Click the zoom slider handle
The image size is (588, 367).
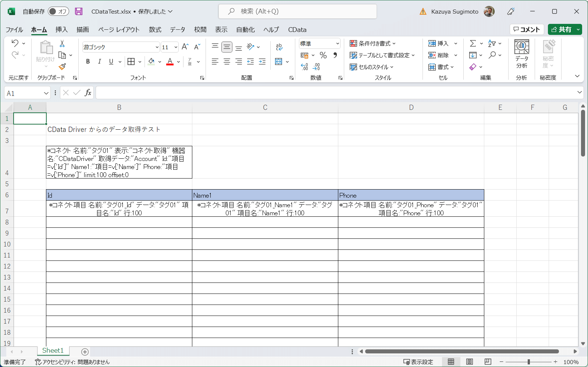click(x=528, y=362)
